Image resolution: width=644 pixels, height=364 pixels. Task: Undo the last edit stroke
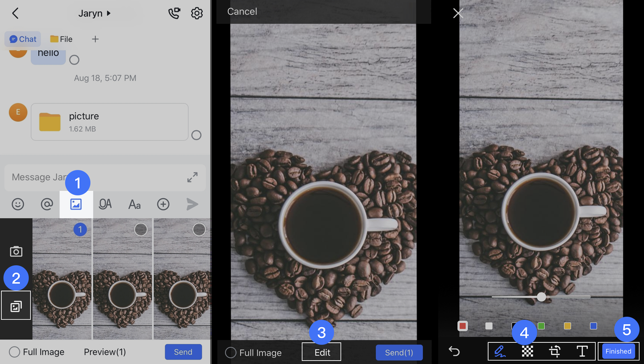point(454,351)
